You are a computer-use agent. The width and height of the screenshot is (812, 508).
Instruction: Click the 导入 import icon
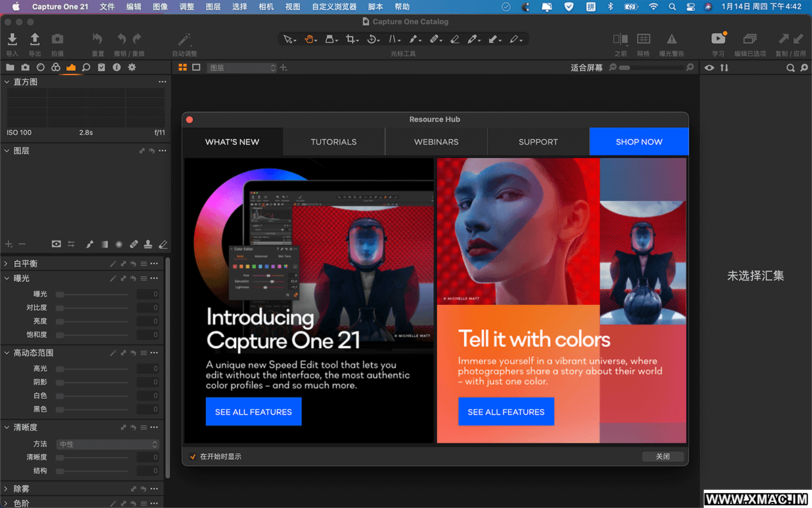pyautogui.click(x=12, y=39)
